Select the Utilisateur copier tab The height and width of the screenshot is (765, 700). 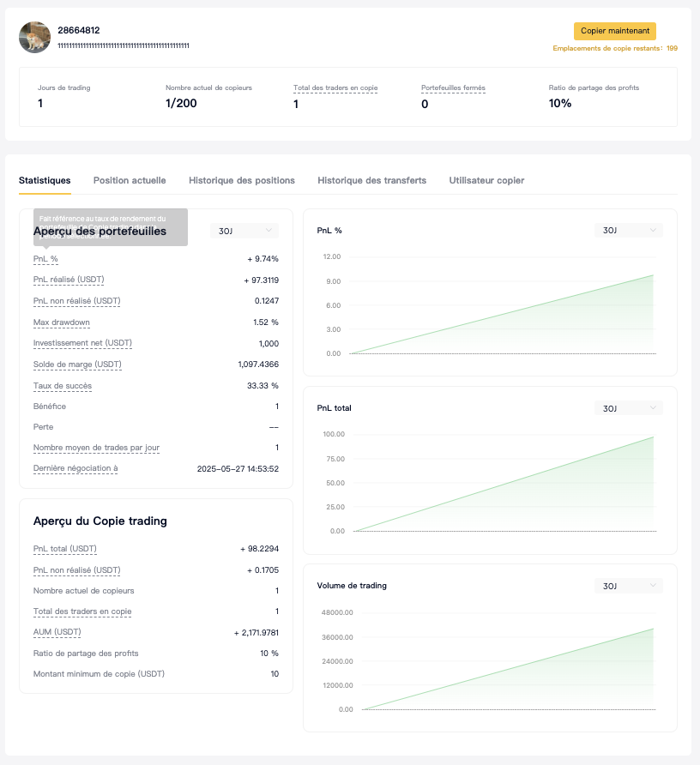click(486, 181)
